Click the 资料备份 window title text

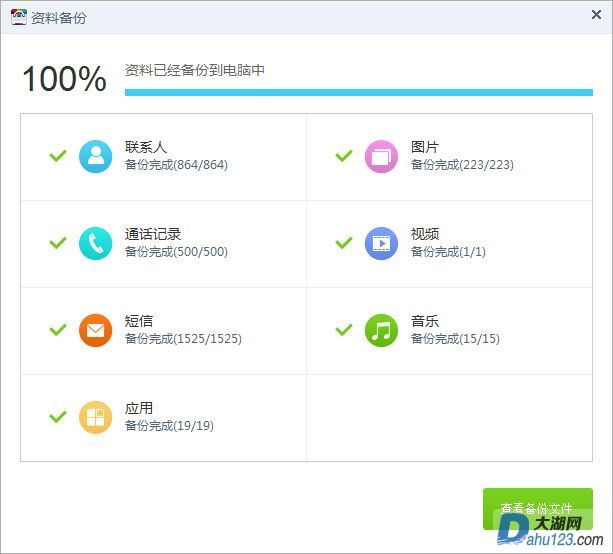59,18
